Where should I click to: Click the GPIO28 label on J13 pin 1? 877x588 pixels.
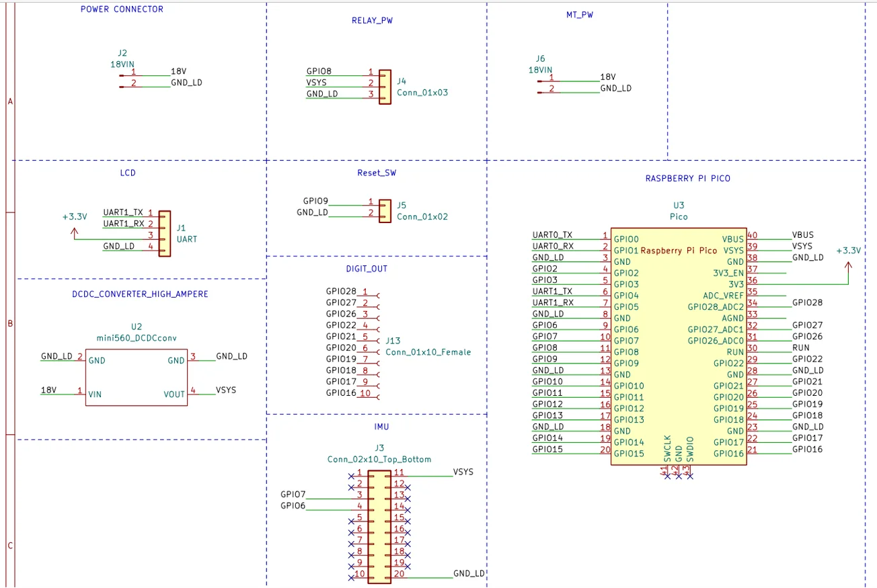click(341, 291)
